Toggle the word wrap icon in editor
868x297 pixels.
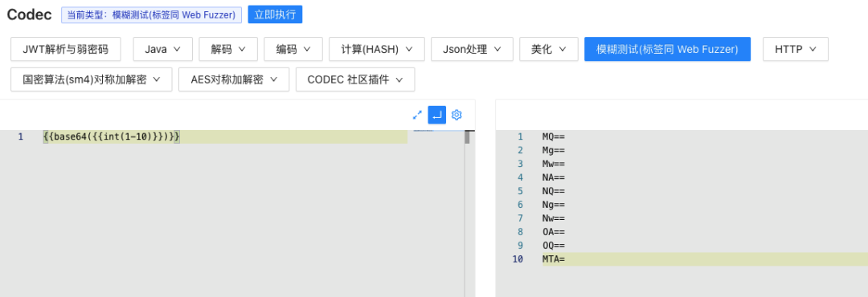[x=436, y=115]
